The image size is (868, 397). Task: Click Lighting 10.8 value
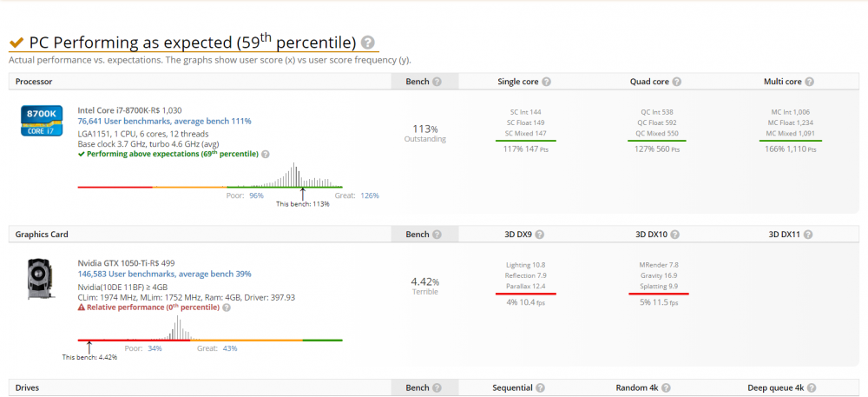point(525,265)
